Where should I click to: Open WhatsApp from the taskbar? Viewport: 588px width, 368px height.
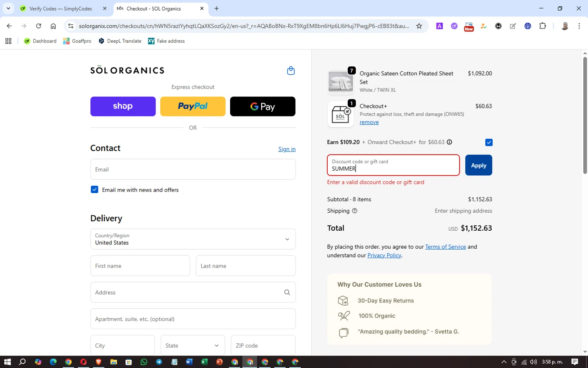click(144, 362)
